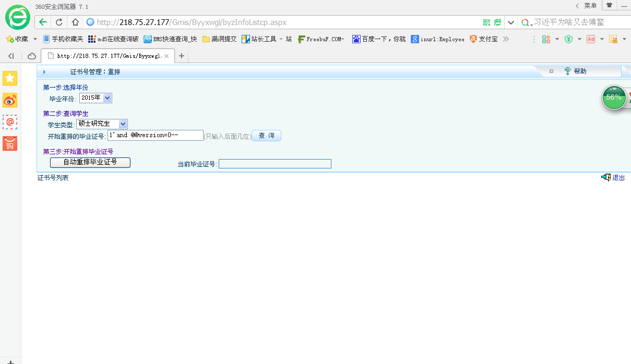Image resolution: width=631 pixels, height=364 pixels.
Task: Click the 开始重排的毕业证号 input field
Action: click(155, 136)
